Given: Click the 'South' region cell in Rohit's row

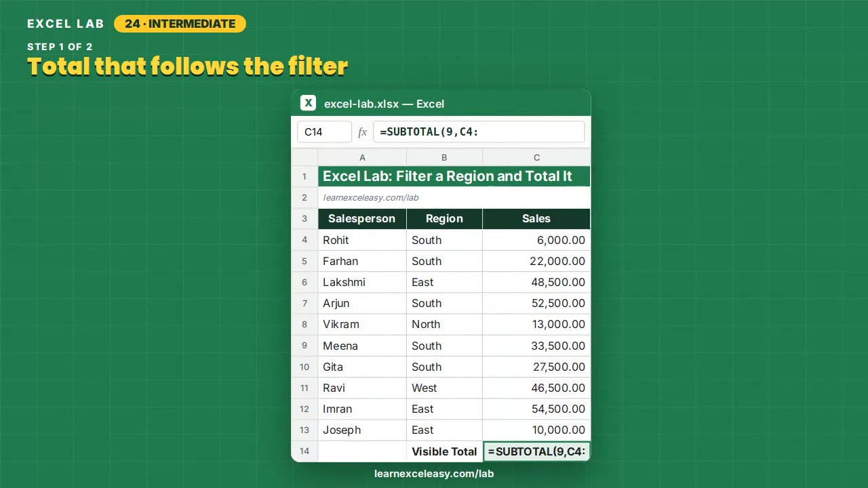Looking at the screenshot, I should 444,240.
